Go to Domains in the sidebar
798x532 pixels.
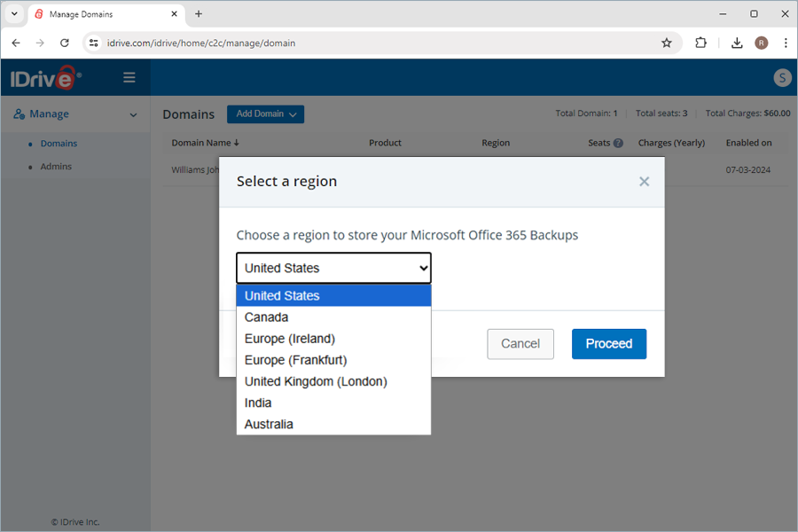click(59, 144)
